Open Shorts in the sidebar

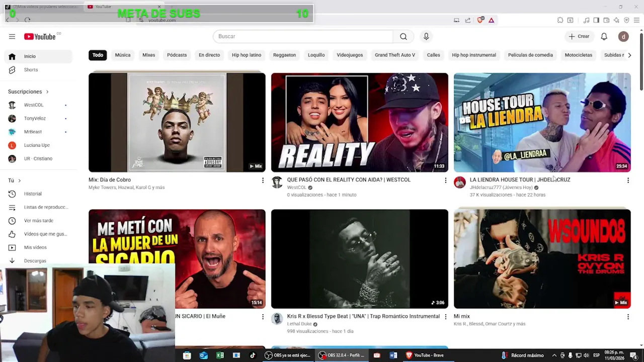pyautogui.click(x=38, y=70)
